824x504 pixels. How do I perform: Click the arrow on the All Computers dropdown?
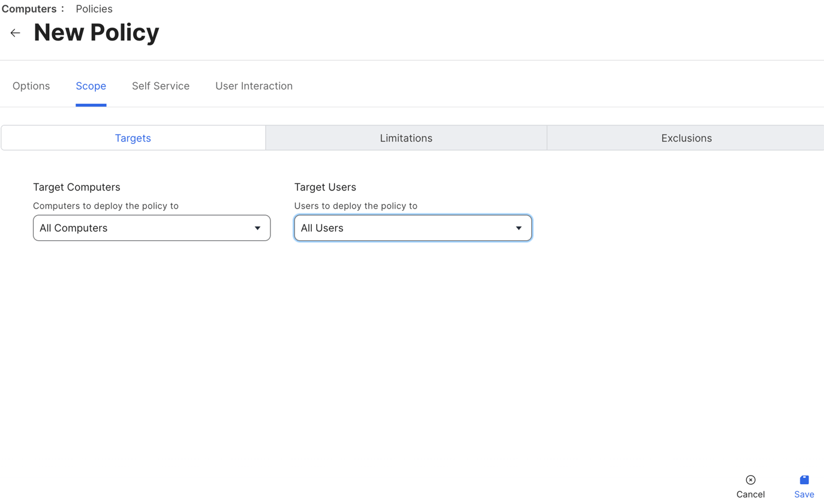pos(257,228)
